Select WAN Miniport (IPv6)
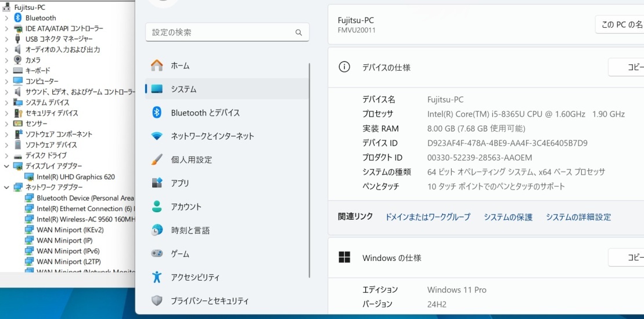Viewport: 644px width, 319px height. tap(68, 251)
